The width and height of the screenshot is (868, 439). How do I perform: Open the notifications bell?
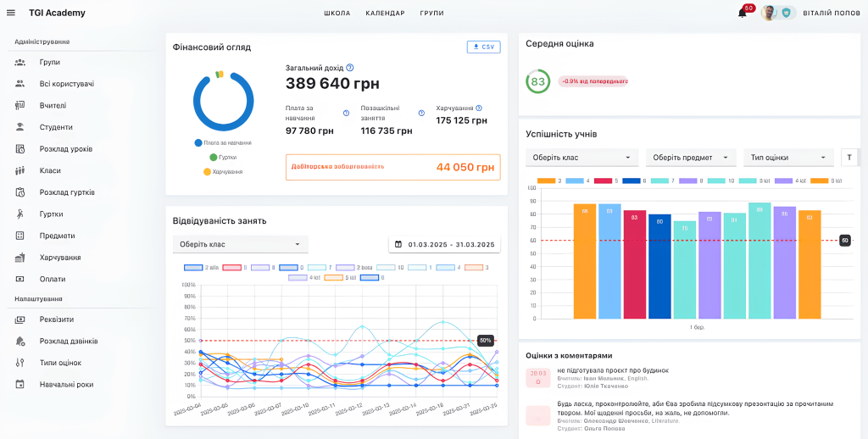[x=743, y=14]
